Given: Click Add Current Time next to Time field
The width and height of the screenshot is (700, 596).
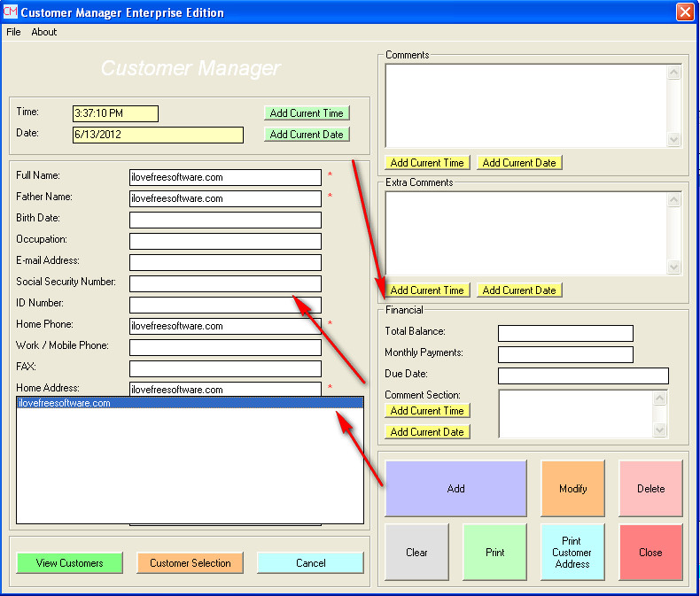Looking at the screenshot, I should pos(307,113).
